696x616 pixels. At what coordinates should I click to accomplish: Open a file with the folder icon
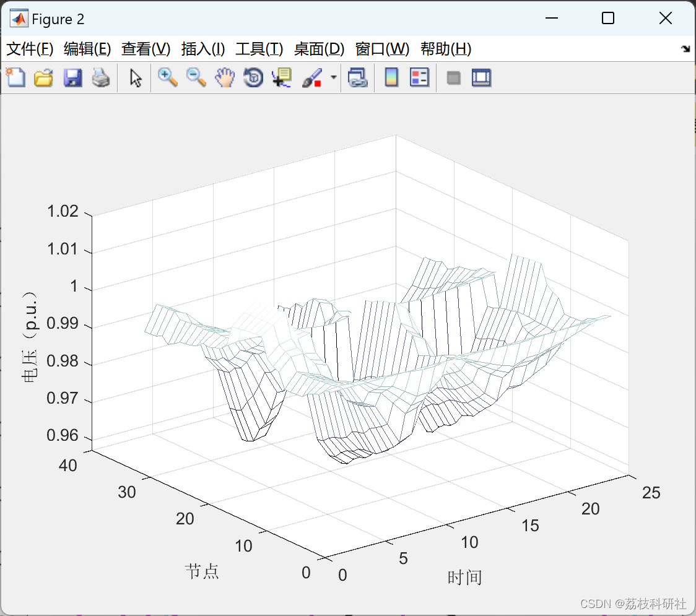[44, 77]
